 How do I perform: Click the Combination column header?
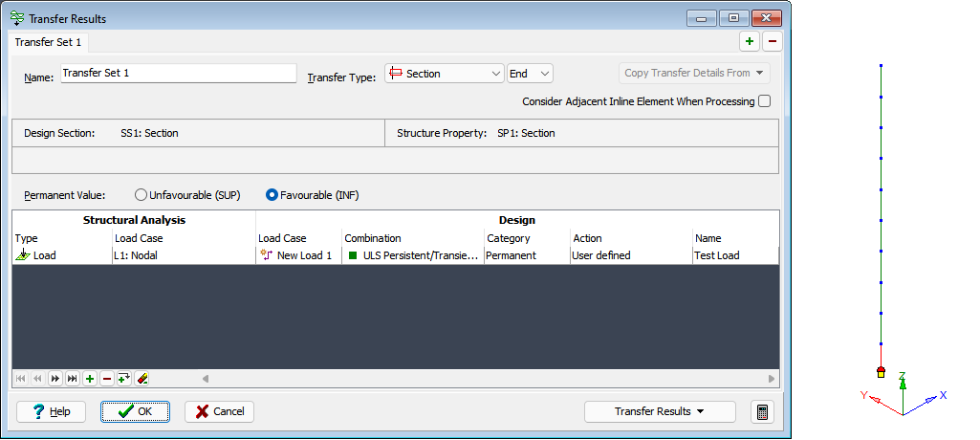413,238
